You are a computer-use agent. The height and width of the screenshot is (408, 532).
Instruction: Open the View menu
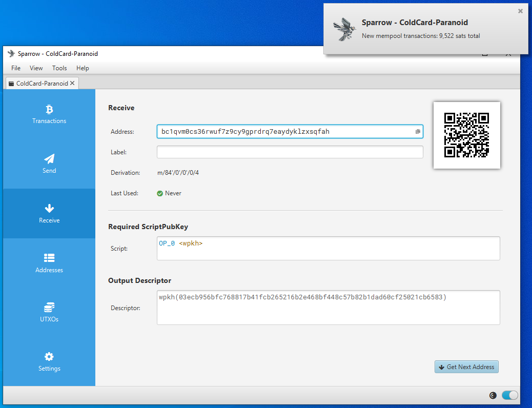pos(36,68)
